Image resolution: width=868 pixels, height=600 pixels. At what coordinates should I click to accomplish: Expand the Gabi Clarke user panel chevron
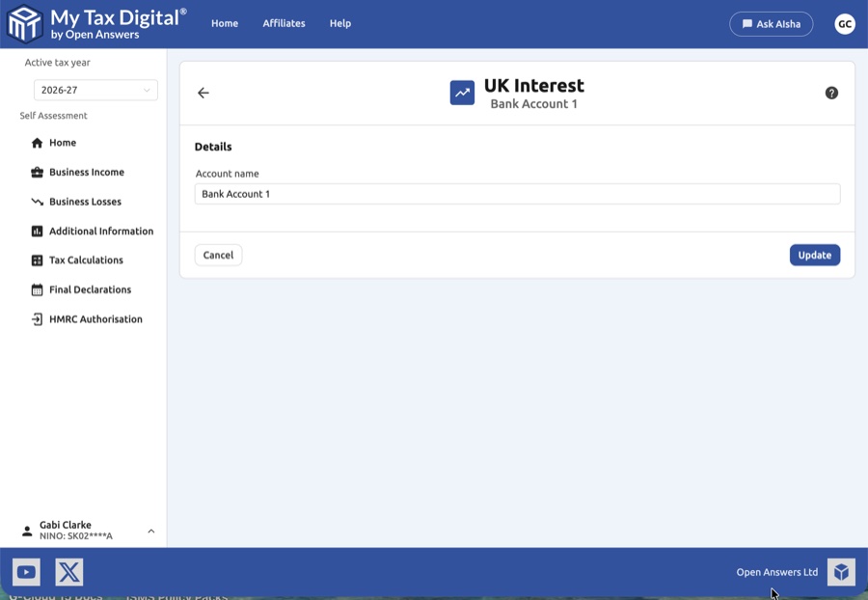[151, 531]
